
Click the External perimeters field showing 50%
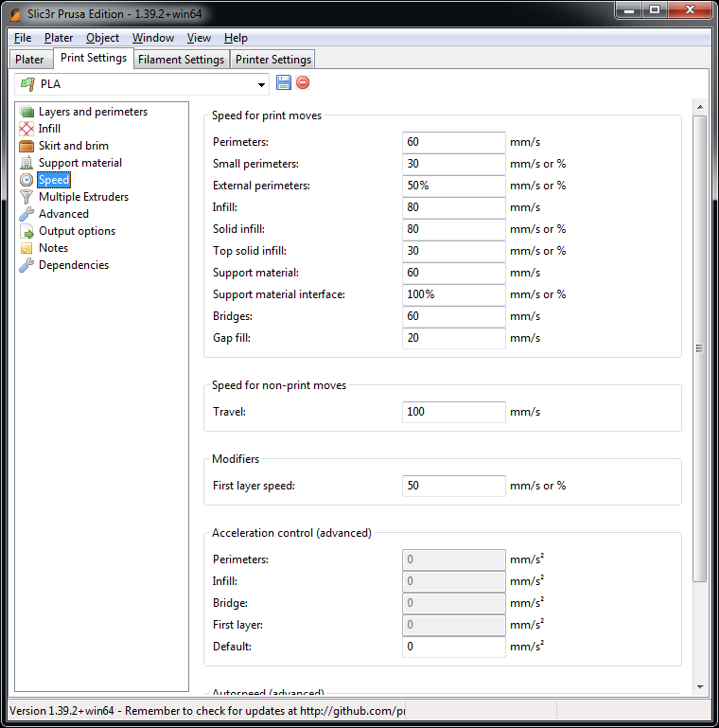(x=454, y=186)
